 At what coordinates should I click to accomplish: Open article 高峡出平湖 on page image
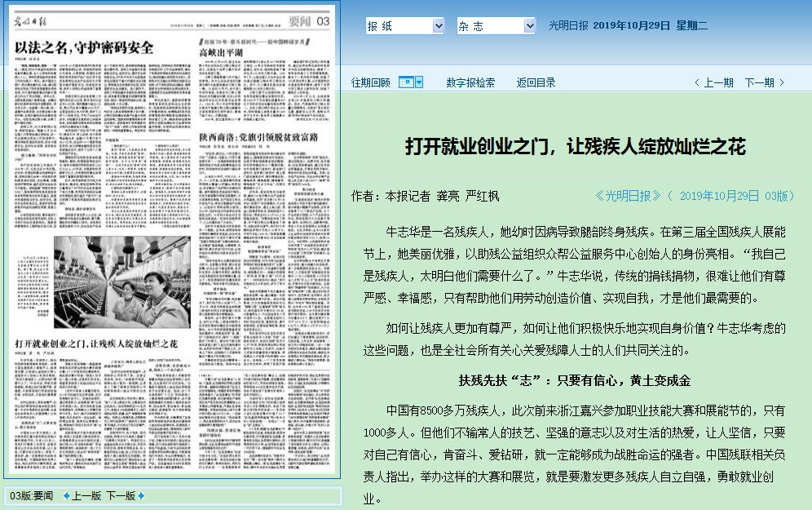click(x=221, y=52)
